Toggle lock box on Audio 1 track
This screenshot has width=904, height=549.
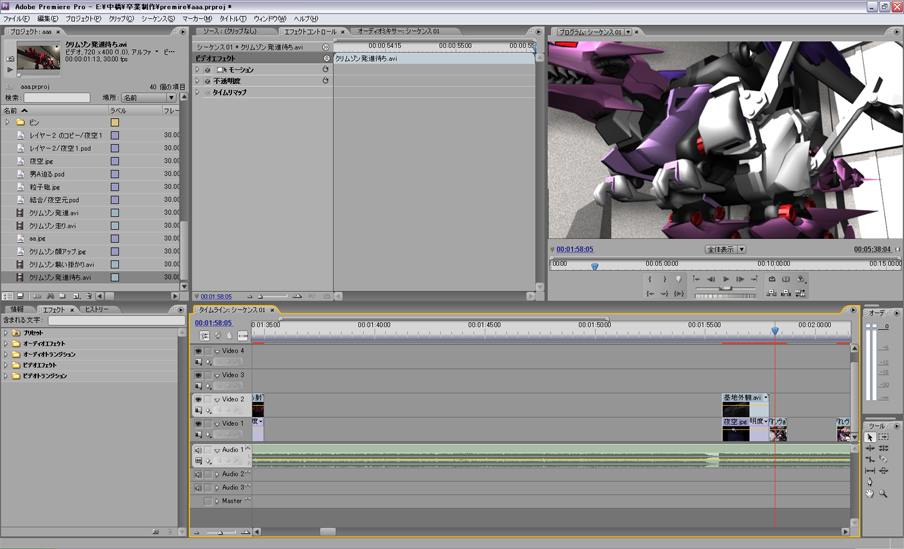click(x=208, y=450)
